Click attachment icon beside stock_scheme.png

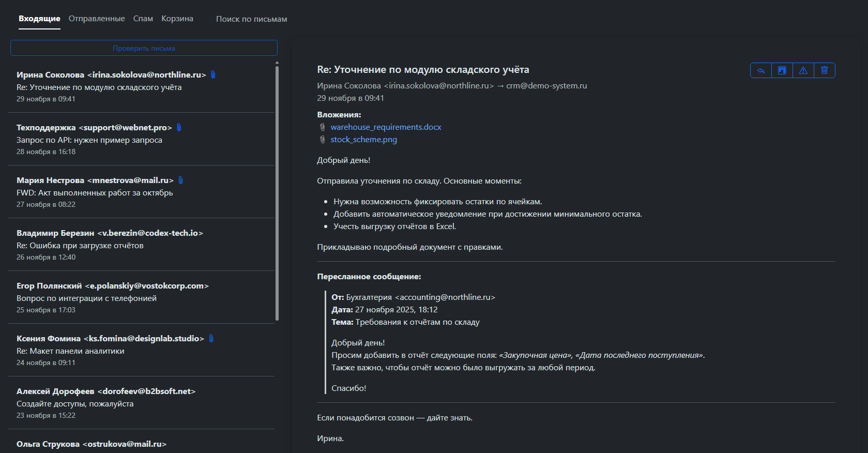click(x=323, y=140)
